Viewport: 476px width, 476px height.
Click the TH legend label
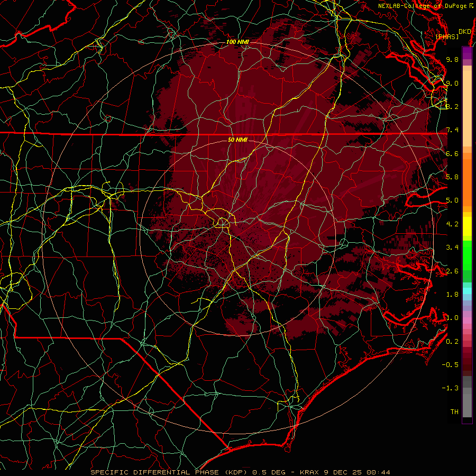(454, 412)
